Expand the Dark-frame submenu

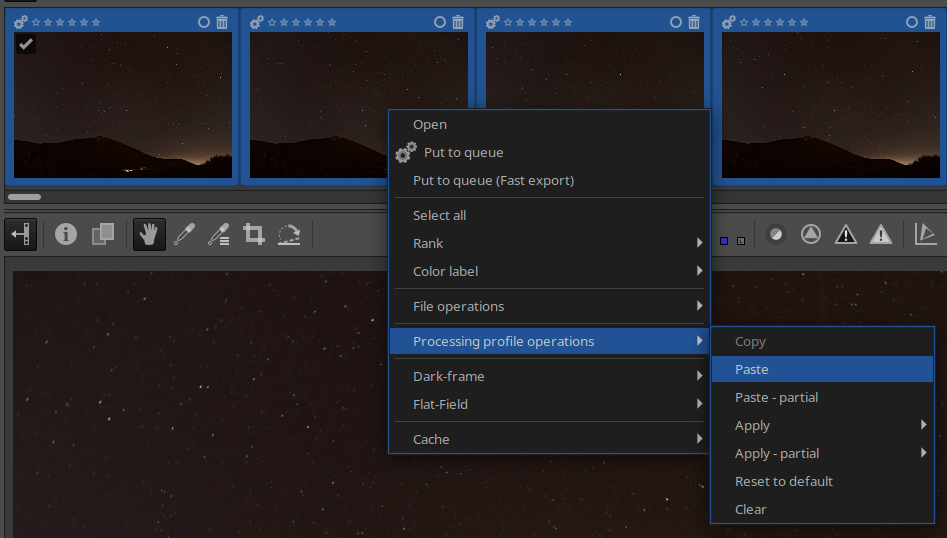[x=549, y=376]
